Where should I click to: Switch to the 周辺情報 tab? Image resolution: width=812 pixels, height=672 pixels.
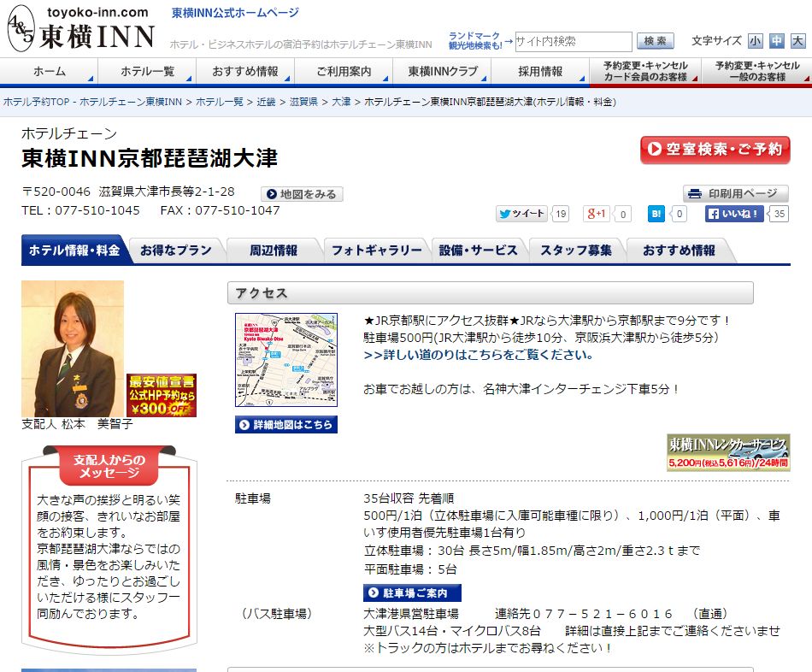274,251
